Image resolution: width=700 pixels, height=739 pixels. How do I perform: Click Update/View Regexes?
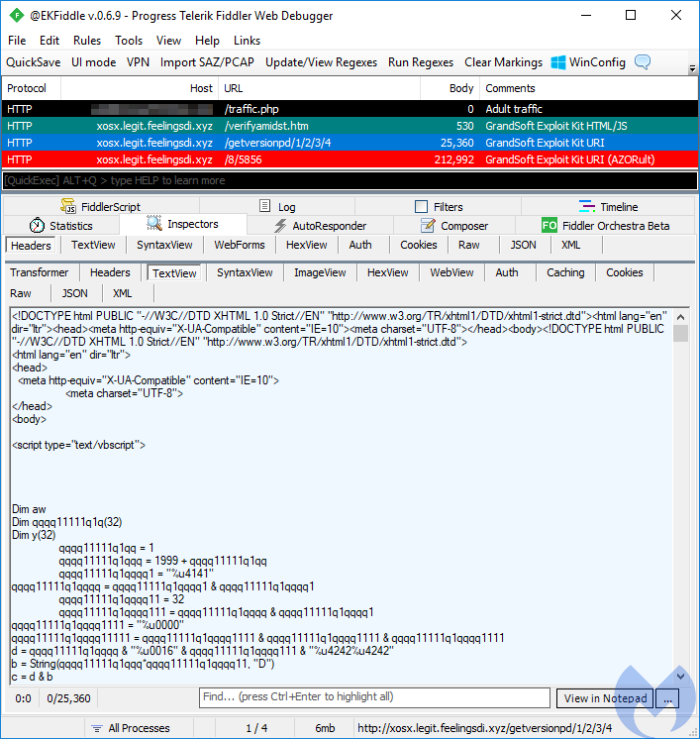point(321,62)
